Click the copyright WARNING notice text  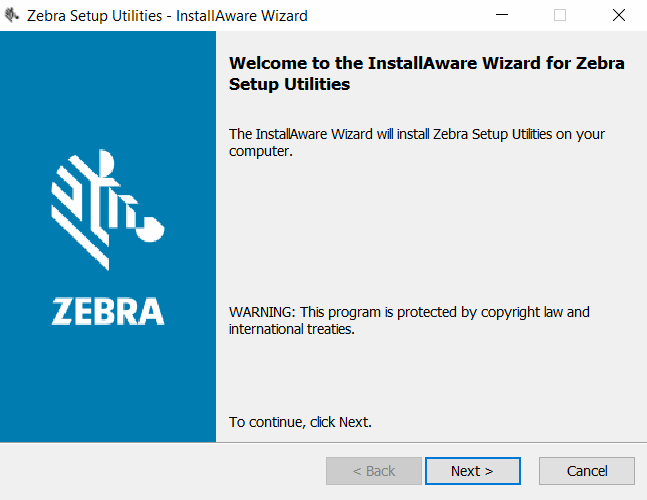[x=409, y=320]
